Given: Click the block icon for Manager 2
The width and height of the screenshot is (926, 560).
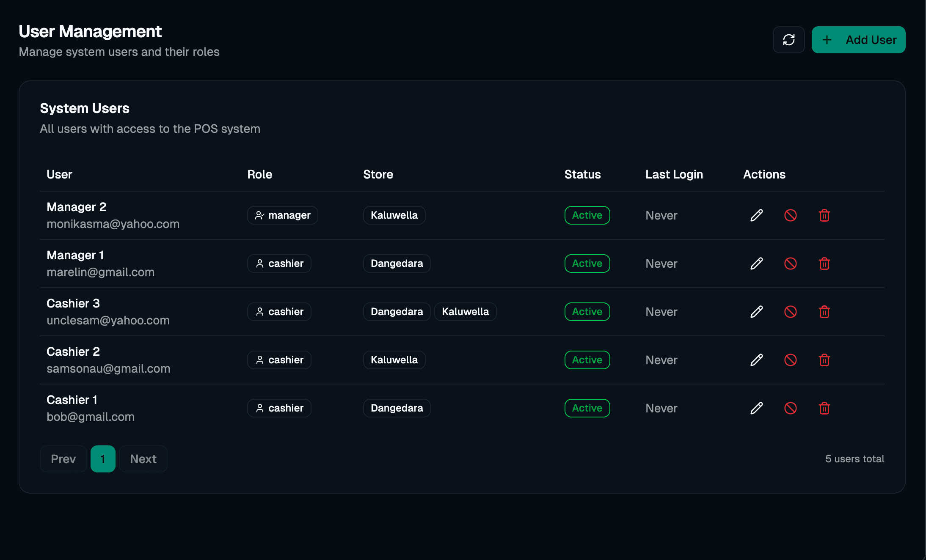Looking at the screenshot, I should pos(791,215).
